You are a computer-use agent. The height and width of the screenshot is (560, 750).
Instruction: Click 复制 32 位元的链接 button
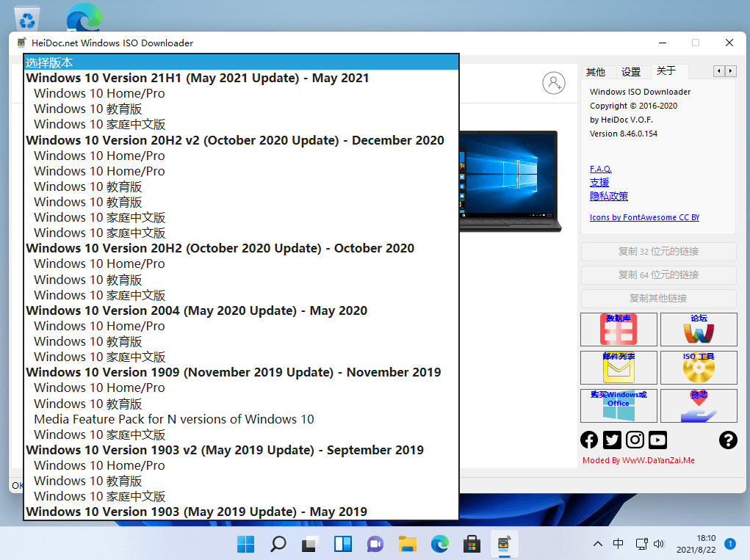(659, 251)
